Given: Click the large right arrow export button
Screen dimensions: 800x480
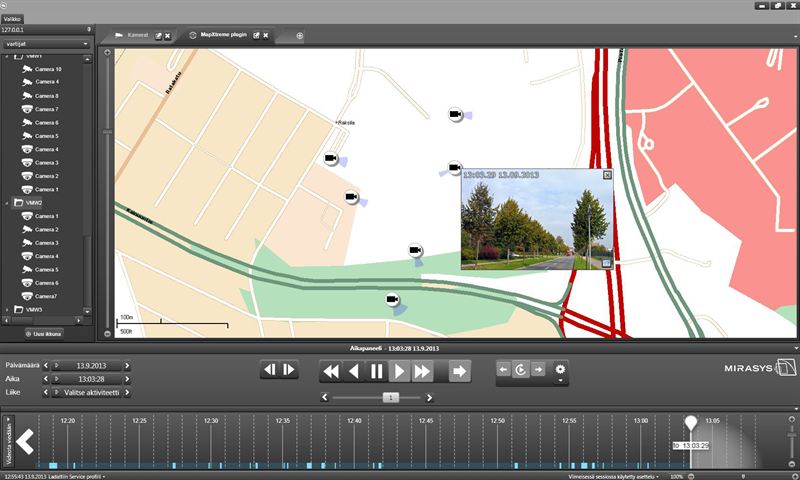Looking at the screenshot, I should click(x=459, y=371).
